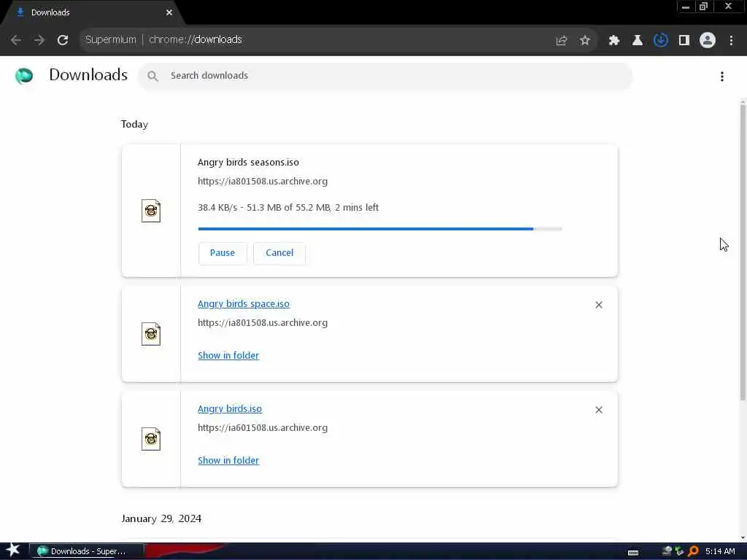Bookmark this page with the star icon
Image resolution: width=747 pixels, height=560 pixels.
tap(585, 41)
